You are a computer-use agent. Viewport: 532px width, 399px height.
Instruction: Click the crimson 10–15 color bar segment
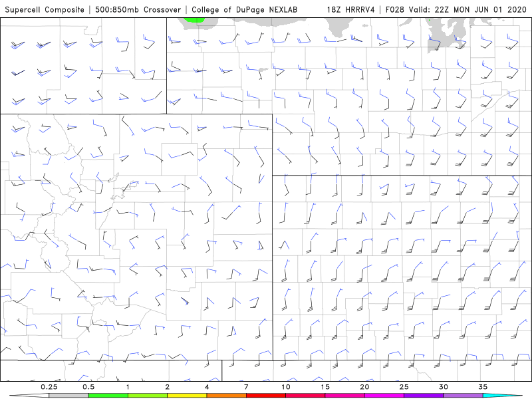(305, 396)
